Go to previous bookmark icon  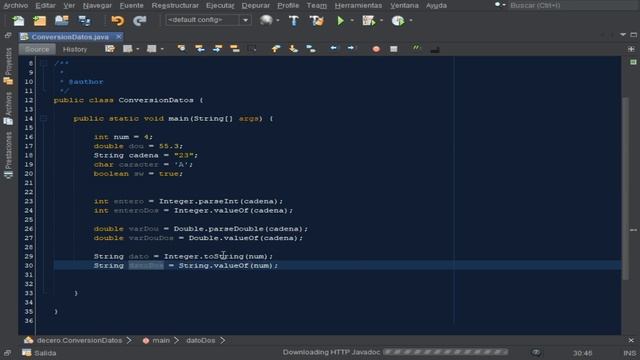click(276, 49)
